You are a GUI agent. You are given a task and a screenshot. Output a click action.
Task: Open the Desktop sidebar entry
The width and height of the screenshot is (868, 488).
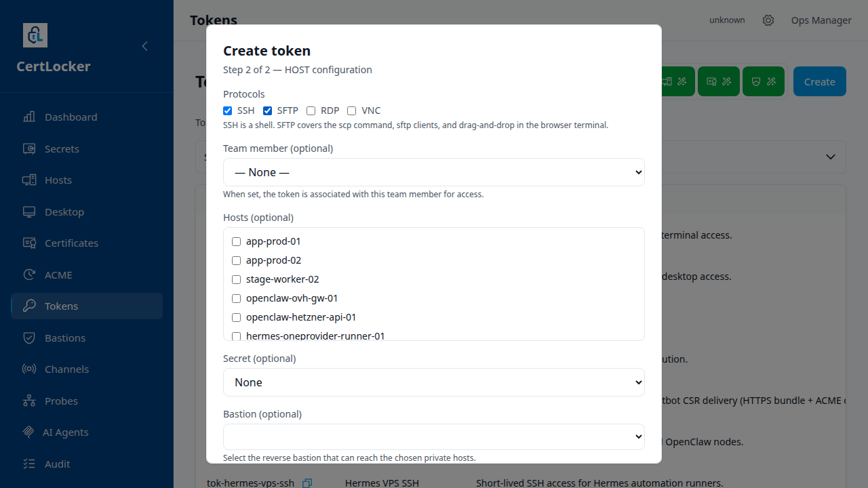(x=87, y=211)
